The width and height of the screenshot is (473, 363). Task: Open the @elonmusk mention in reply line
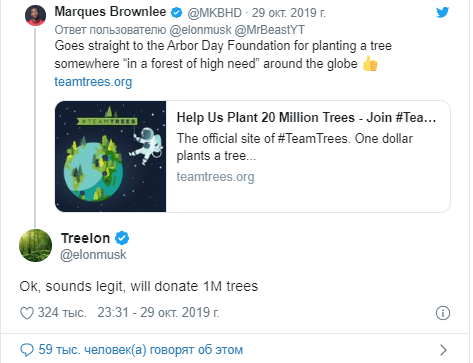coord(200,30)
